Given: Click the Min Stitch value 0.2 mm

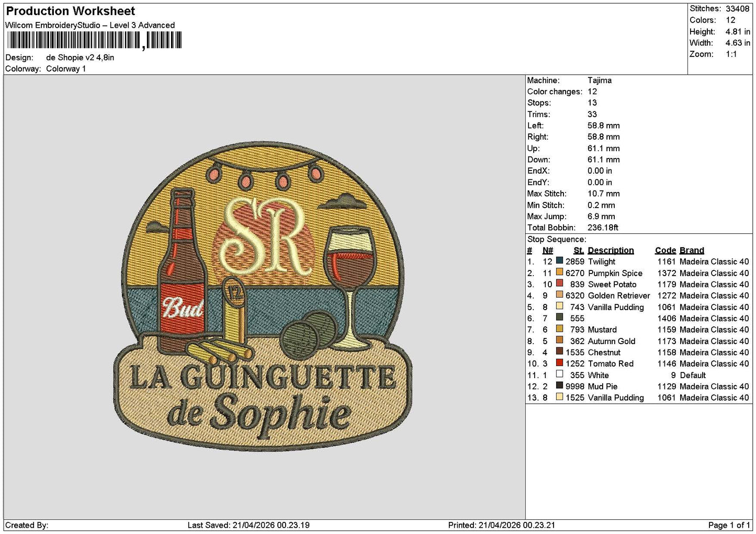Looking at the screenshot, I should [x=602, y=205].
